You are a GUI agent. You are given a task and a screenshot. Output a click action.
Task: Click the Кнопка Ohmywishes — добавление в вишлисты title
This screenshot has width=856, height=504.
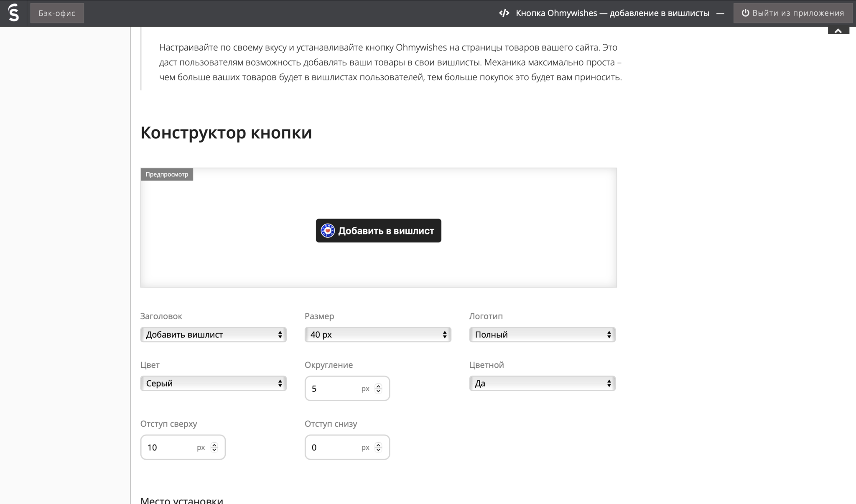coord(612,13)
